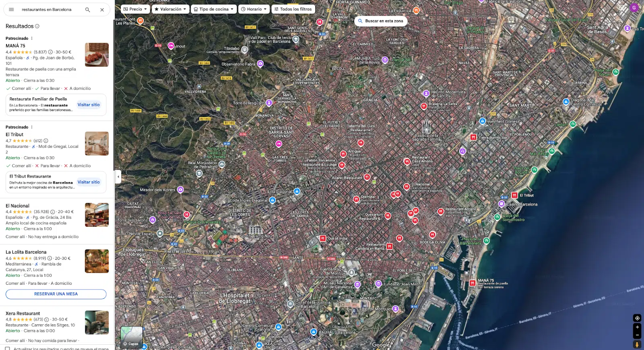Click the Spotify Camp Nou landmark
The width and height of the screenshot is (644, 350).
[x=256, y=230]
